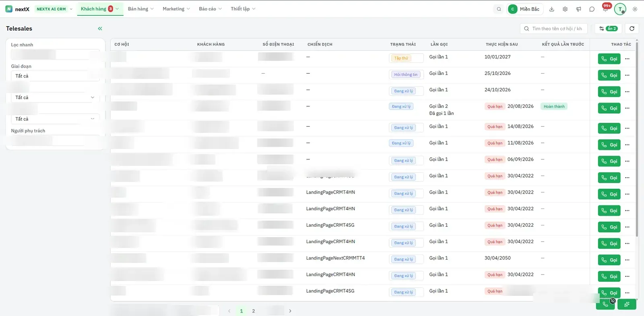
Task: Focus the 'Tìm theo tên cơ hội' search field
Action: coord(553,29)
